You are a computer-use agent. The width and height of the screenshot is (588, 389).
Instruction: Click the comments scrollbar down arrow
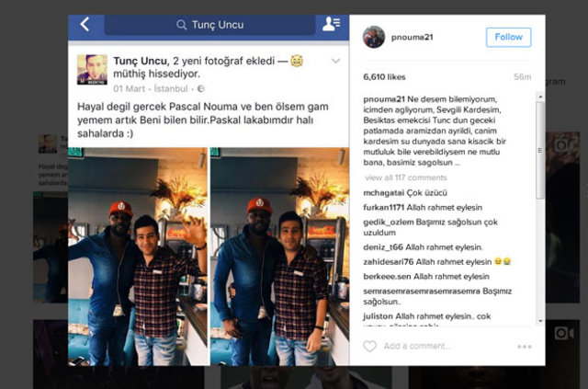point(540,321)
